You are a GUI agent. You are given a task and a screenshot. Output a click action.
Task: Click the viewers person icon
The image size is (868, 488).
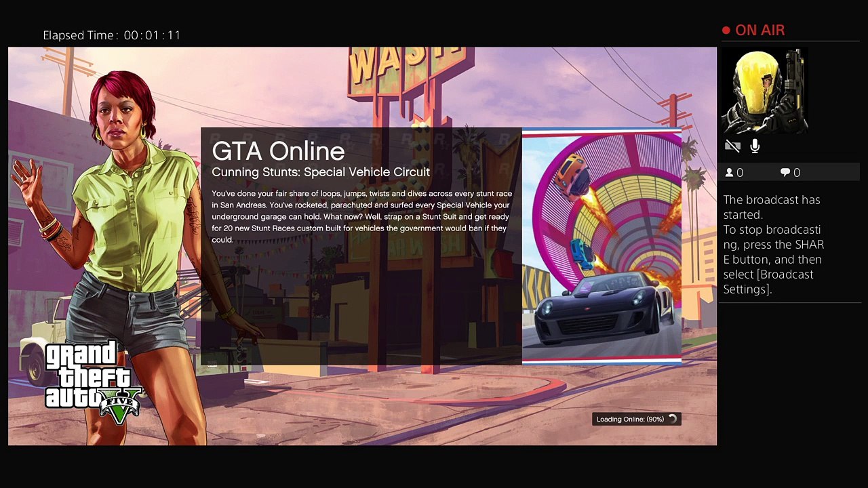tap(729, 173)
